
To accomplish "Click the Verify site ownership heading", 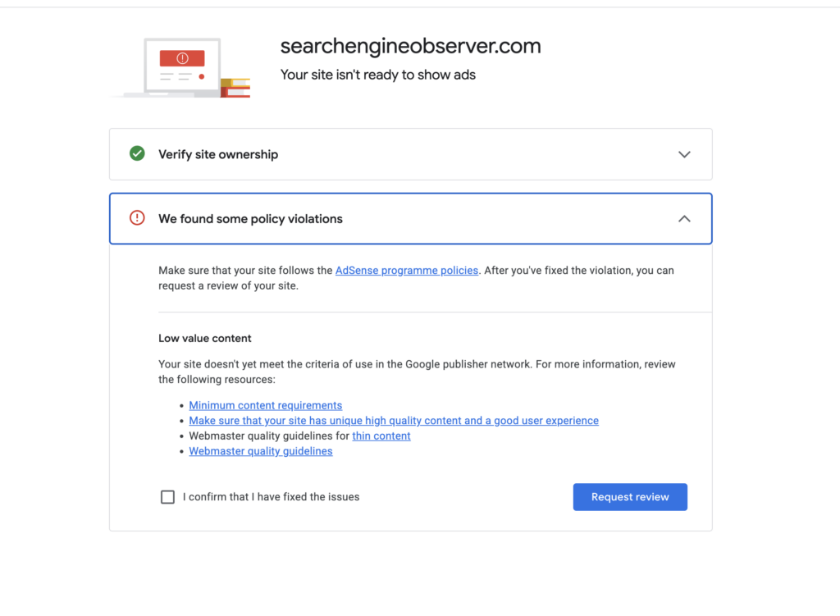I will (x=218, y=154).
